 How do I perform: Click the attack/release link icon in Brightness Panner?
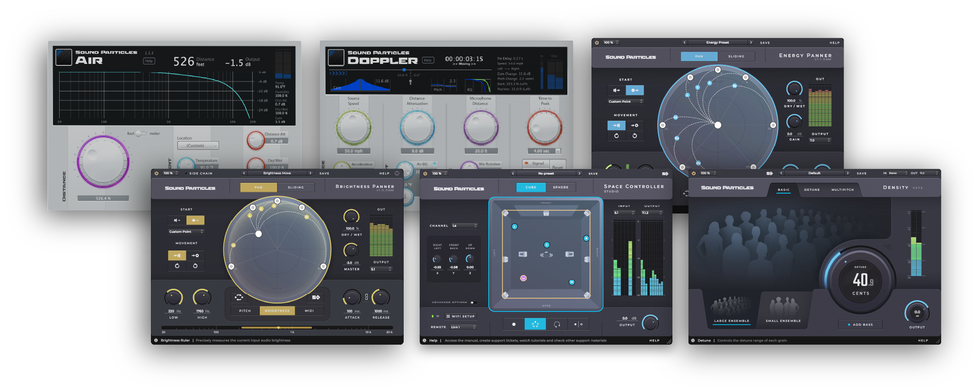pos(366,297)
